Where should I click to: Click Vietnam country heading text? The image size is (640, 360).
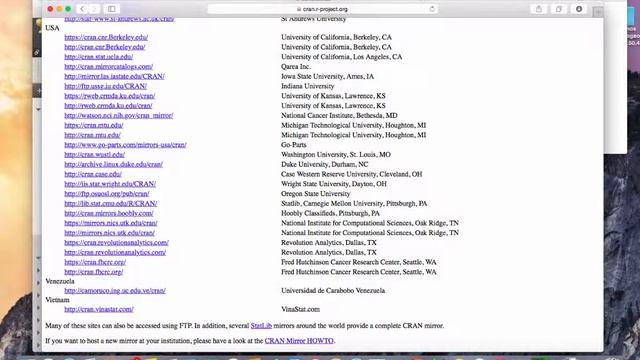tap(58, 300)
